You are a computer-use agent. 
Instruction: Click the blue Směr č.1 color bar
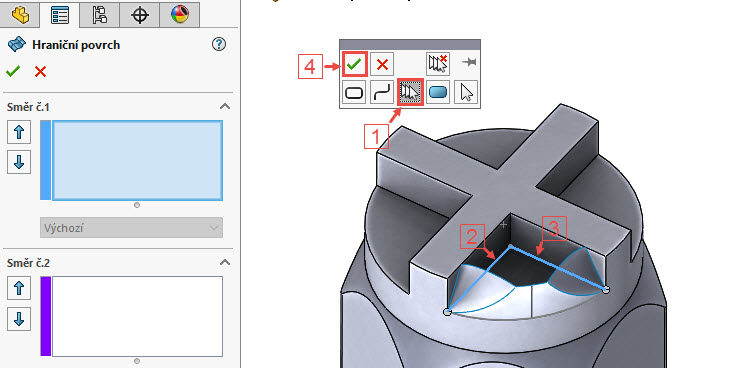coord(45,160)
